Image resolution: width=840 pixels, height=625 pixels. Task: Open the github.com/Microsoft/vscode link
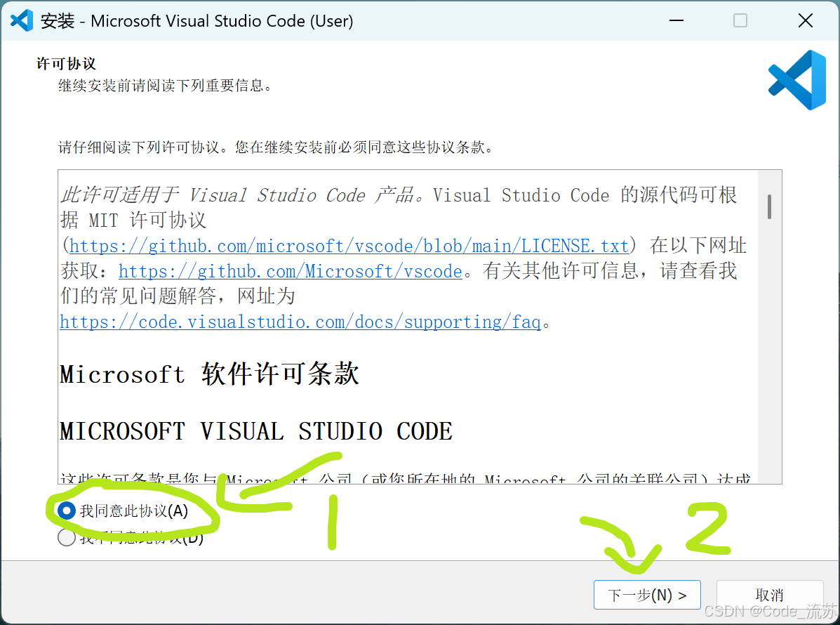click(x=290, y=271)
